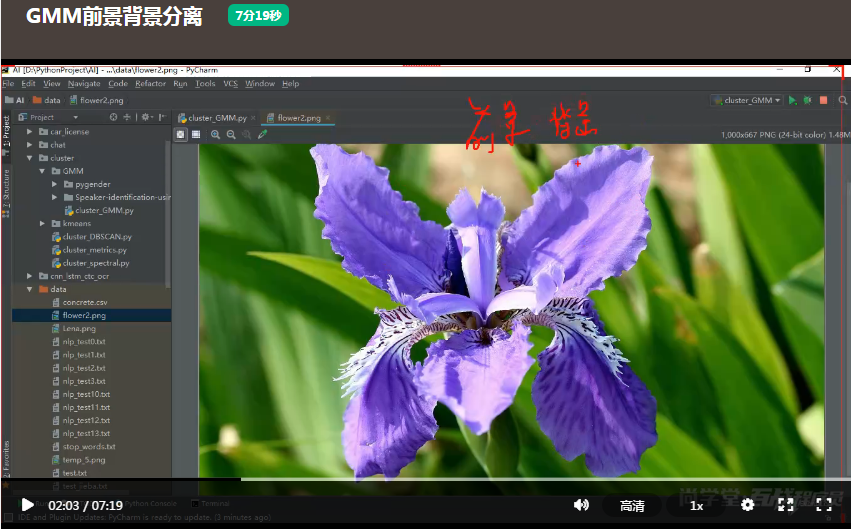
Task: Zoom out of the image
Action: [231, 135]
